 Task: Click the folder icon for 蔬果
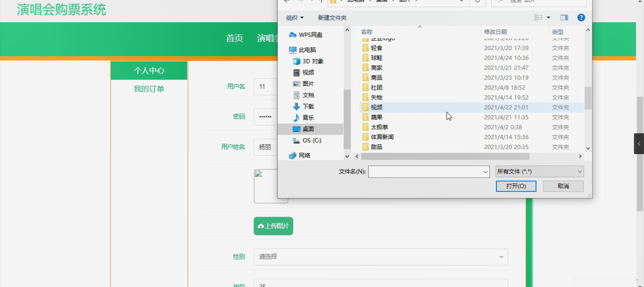click(x=366, y=117)
